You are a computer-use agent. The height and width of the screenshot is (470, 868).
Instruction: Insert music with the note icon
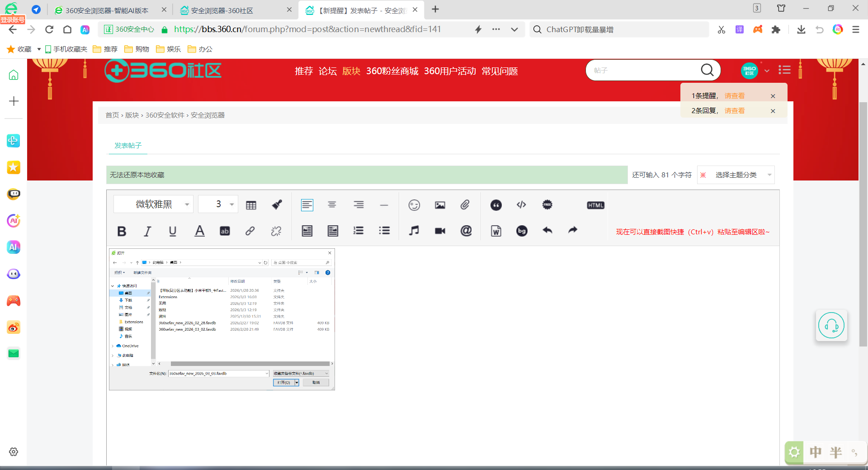414,231
